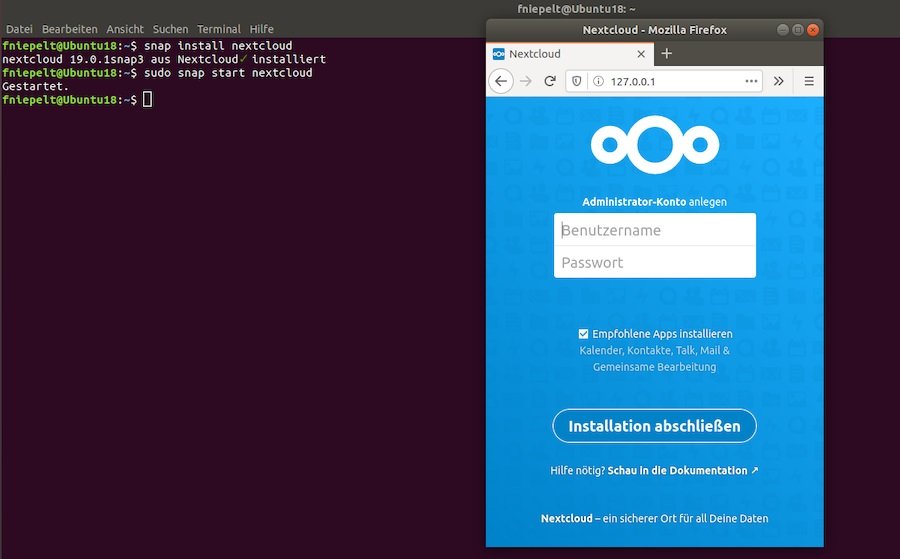Click the Benutzername input field

point(654,230)
